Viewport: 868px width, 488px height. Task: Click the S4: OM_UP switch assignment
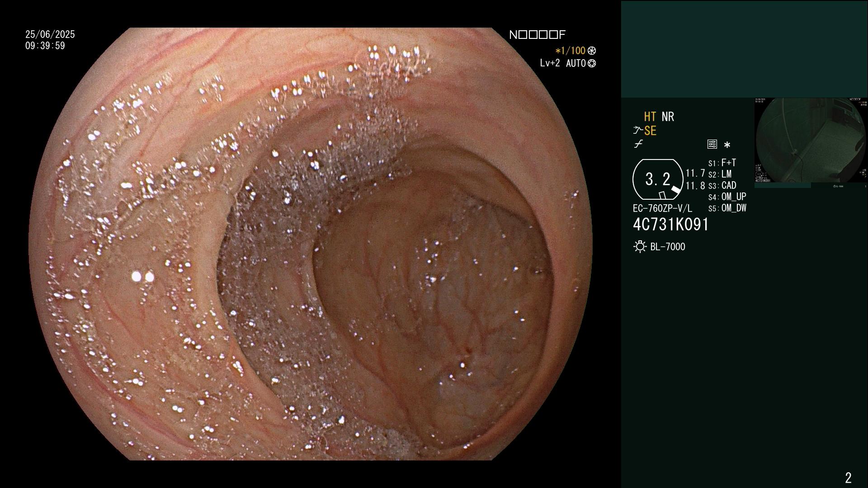click(x=727, y=197)
